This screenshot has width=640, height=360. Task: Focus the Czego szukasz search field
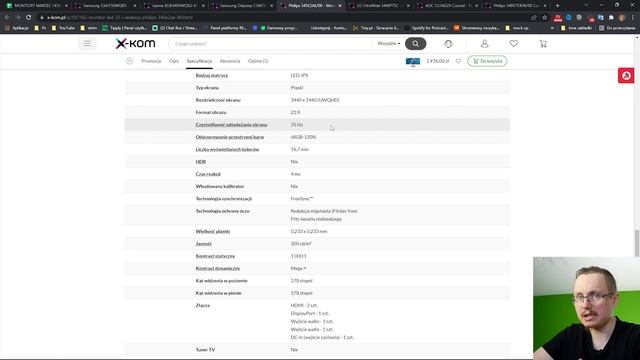(x=271, y=44)
